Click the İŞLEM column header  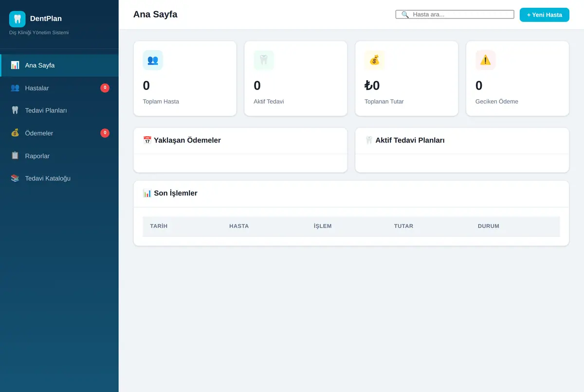[323, 226]
